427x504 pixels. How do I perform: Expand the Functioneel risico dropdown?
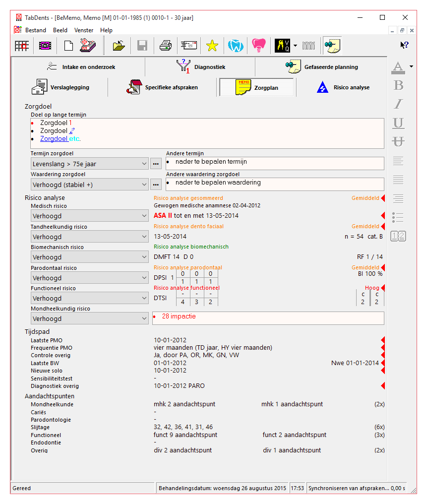(x=90, y=298)
